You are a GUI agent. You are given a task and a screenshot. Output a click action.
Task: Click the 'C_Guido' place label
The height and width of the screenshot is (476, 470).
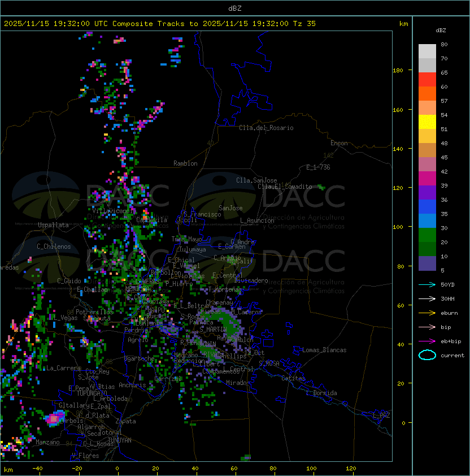point(69,281)
